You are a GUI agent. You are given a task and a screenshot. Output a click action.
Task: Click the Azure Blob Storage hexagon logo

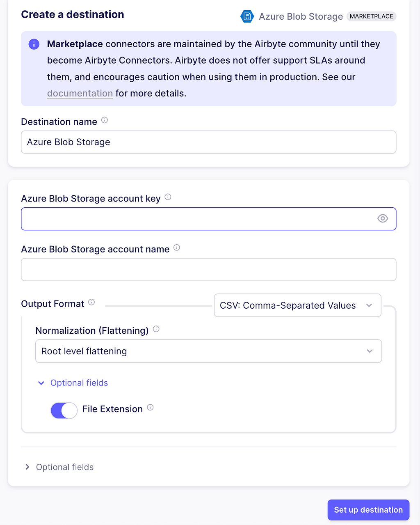coord(247,16)
